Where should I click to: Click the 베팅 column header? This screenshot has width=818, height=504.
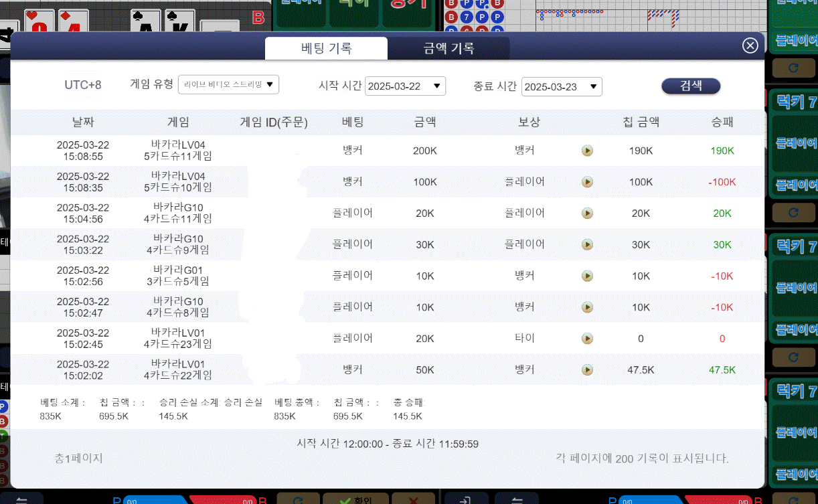pyautogui.click(x=353, y=122)
